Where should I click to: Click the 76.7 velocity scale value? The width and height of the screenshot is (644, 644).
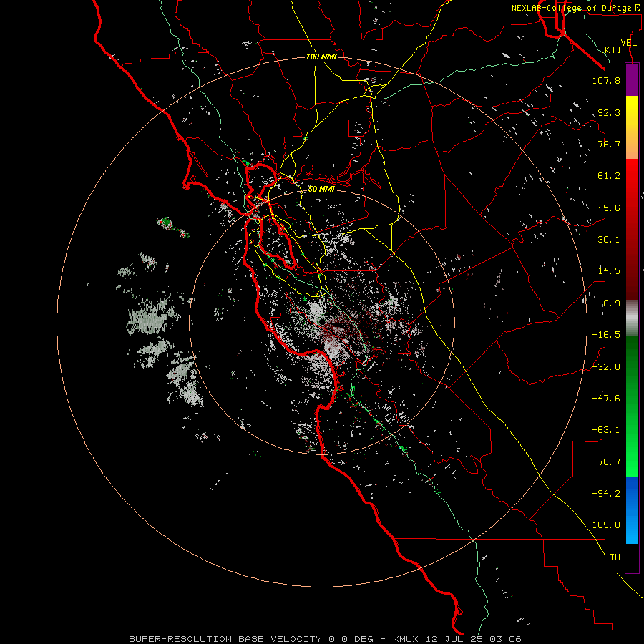pos(609,144)
